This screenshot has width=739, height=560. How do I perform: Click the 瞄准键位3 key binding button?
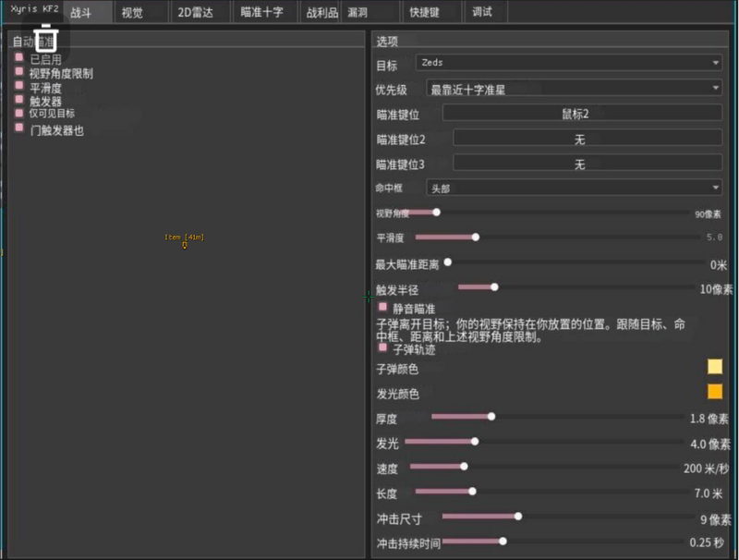[588, 164]
